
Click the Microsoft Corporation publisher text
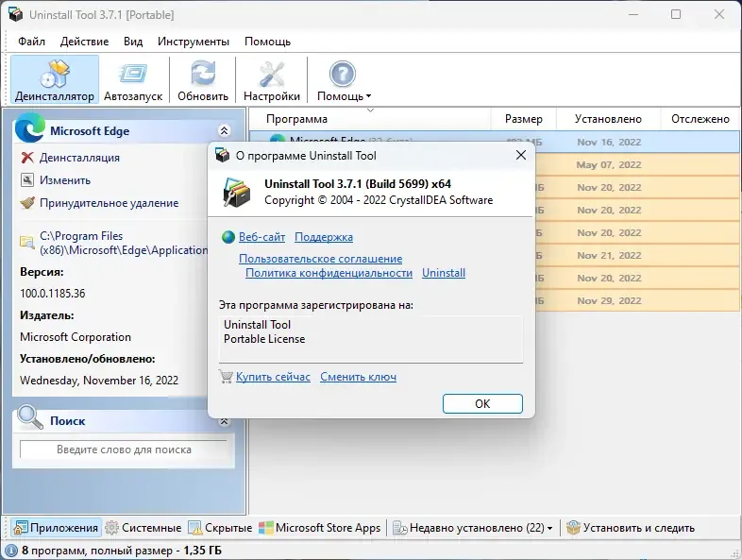point(76,337)
